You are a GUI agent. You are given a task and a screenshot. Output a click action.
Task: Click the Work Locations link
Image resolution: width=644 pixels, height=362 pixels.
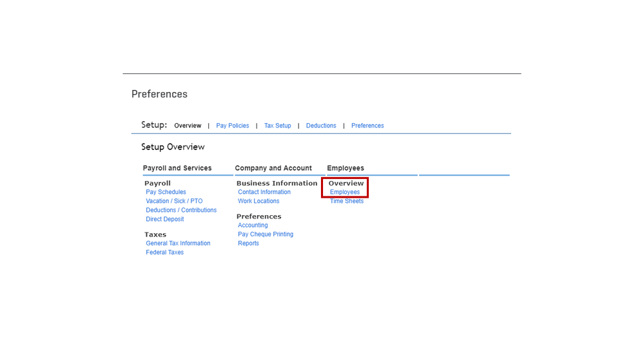point(259,201)
